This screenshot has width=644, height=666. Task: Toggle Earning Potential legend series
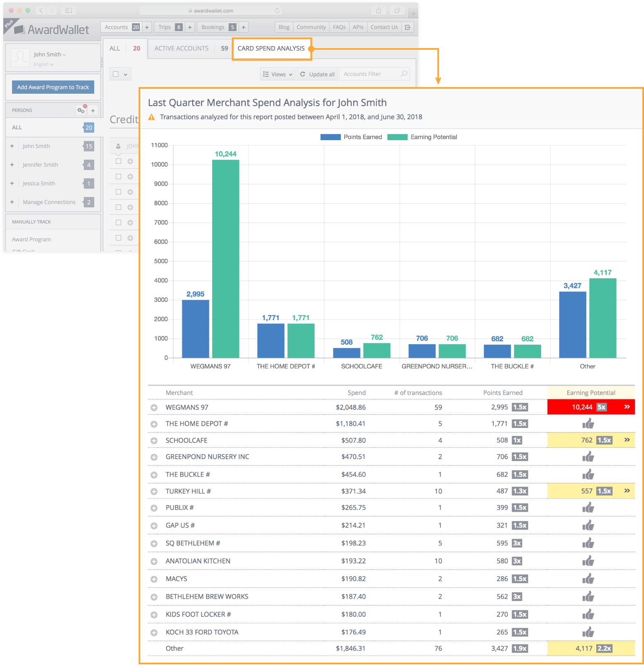(x=422, y=137)
